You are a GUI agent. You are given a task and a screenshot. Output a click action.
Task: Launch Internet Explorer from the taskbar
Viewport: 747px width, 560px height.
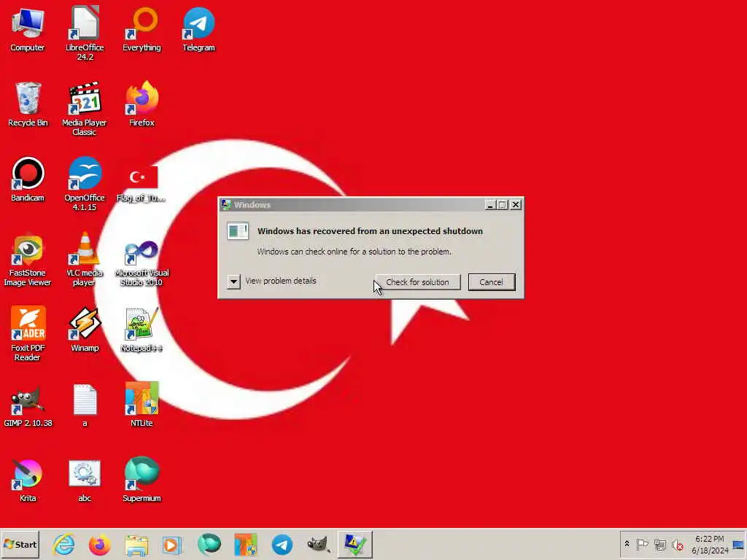(64, 545)
